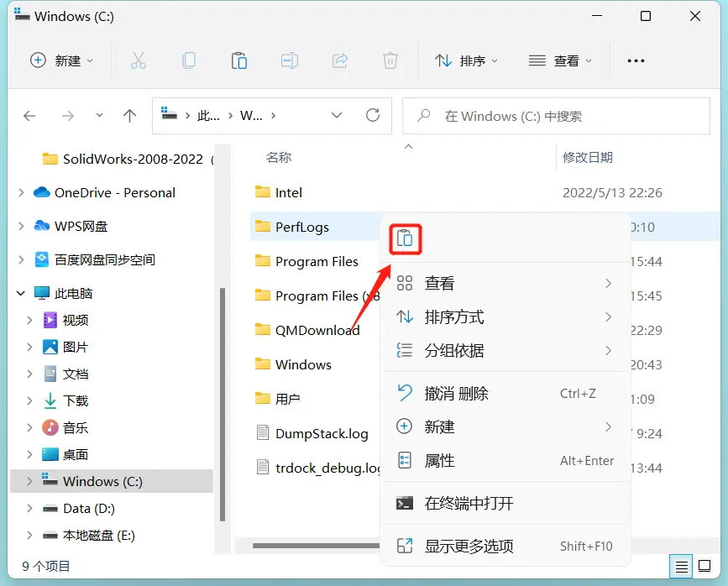
Task: Choose 撤消 删除 in context menu
Action: [505, 393]
